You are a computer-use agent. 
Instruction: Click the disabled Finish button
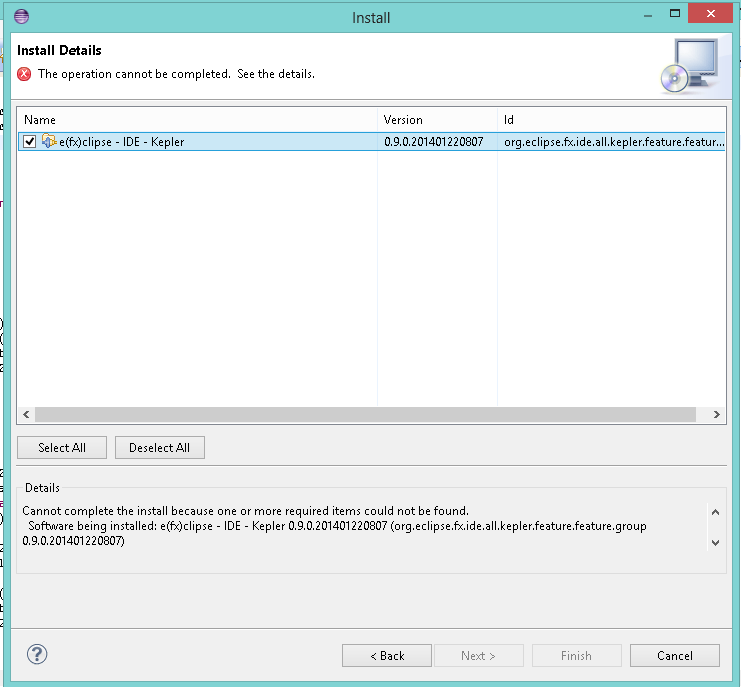click(x=577, y=656)
